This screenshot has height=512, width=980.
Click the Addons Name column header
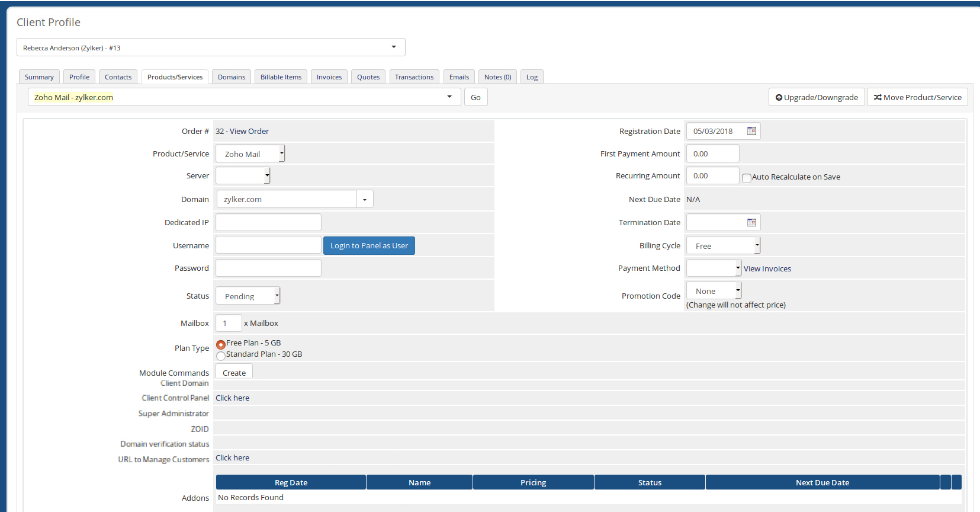tap(419, 482)
